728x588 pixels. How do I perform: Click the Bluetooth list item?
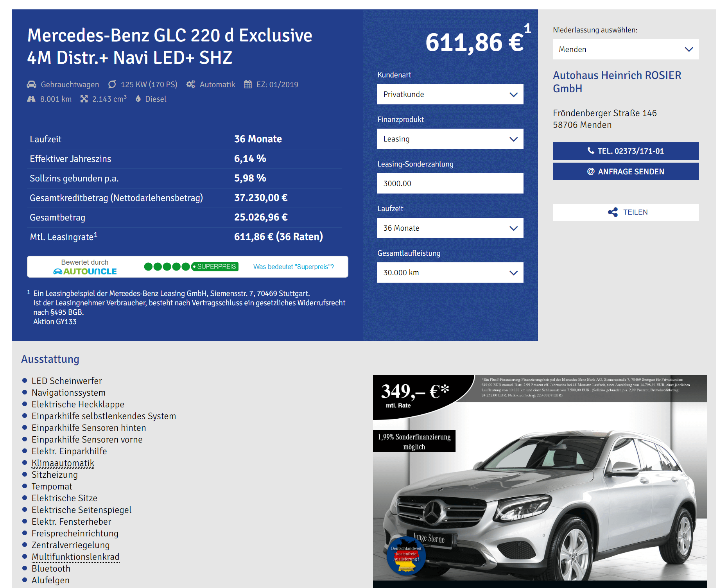point(51,568)
